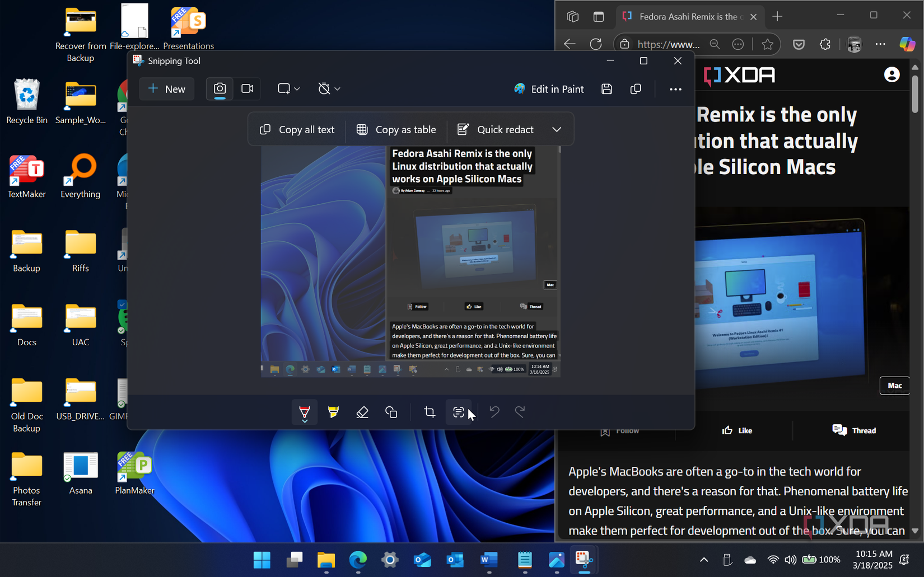Select the snapshot capture mode
This screenshot has height=577, width=924.
tap(219, 88)
